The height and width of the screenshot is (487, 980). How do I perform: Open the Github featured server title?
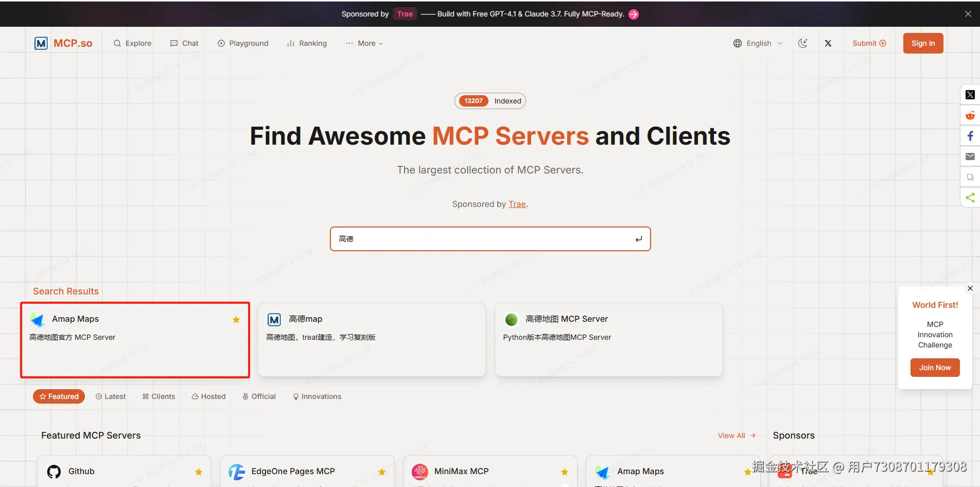click(x=81, y=472)
